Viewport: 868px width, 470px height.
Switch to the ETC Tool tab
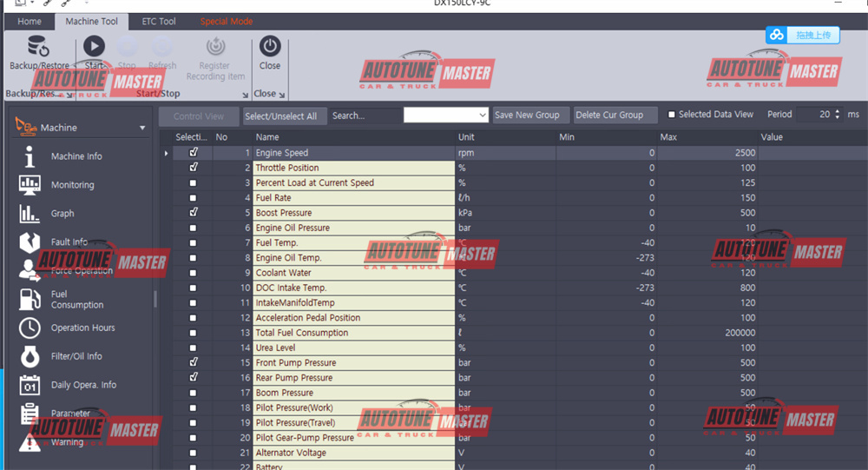[158, 22]
